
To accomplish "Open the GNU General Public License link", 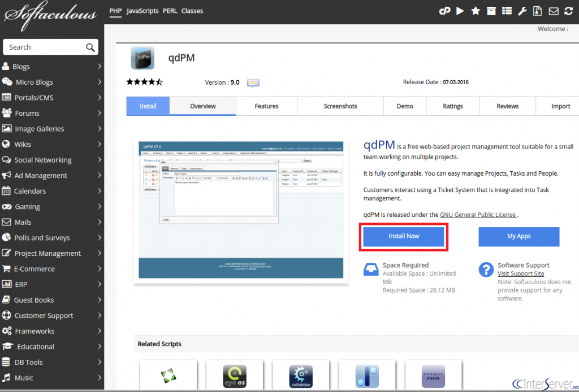I will (478, 215).
